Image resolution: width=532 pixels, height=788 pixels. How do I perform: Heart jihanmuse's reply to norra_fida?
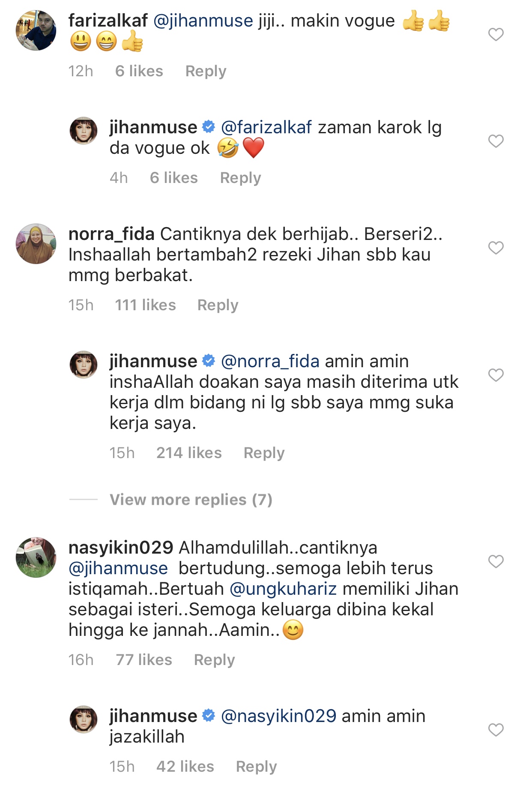496,375
